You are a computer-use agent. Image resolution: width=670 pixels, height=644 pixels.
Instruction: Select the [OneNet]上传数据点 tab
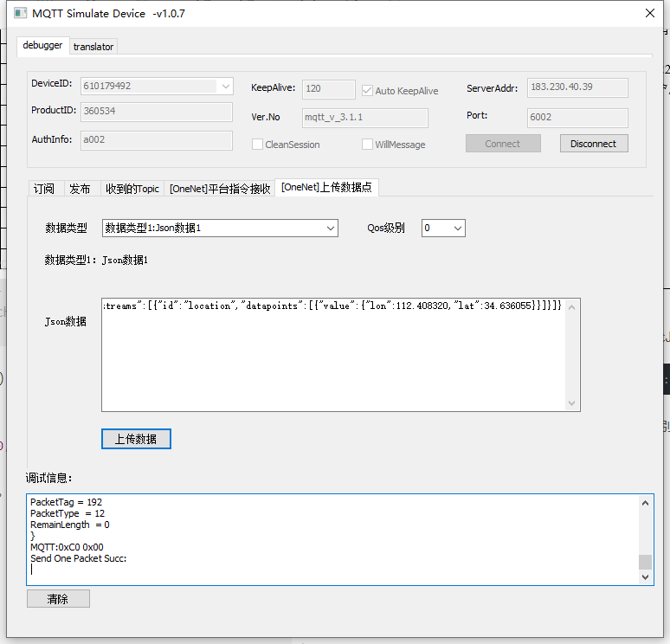pos(326,187)
